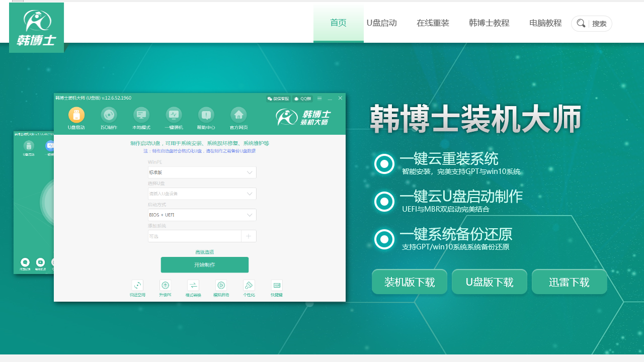Expand the 选择U盘 device dropdown

[x=202, y=194]
